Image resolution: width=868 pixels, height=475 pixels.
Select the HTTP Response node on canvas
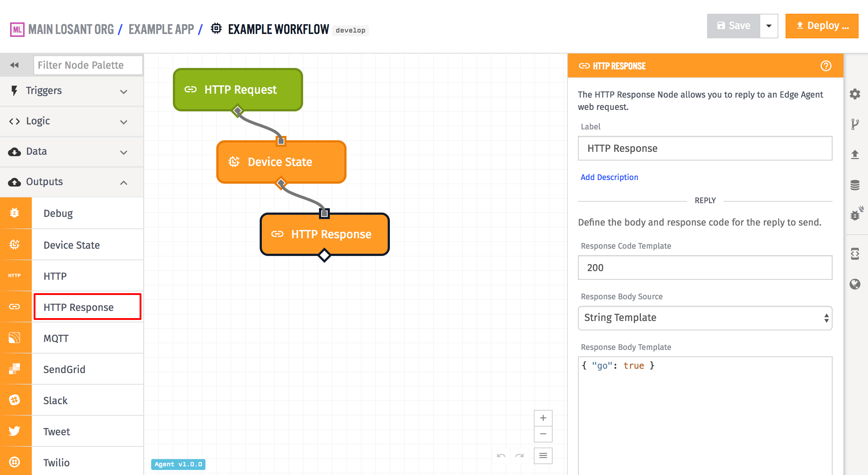tap(324, 234)
